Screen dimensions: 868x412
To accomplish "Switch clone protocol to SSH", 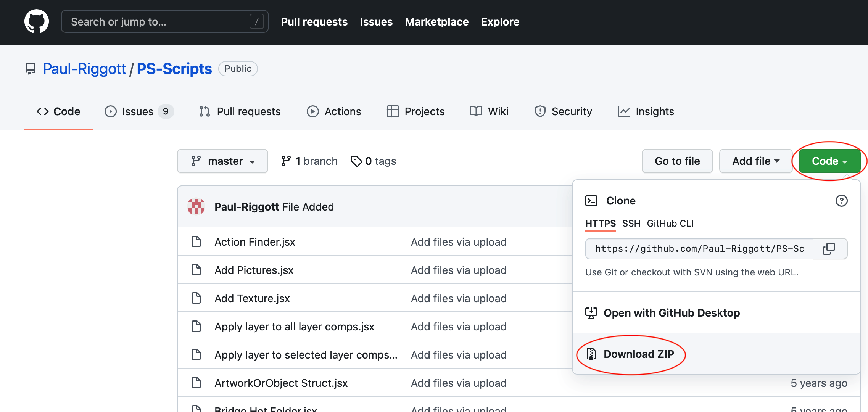I will pyautogui.click(x=631, y=224).
